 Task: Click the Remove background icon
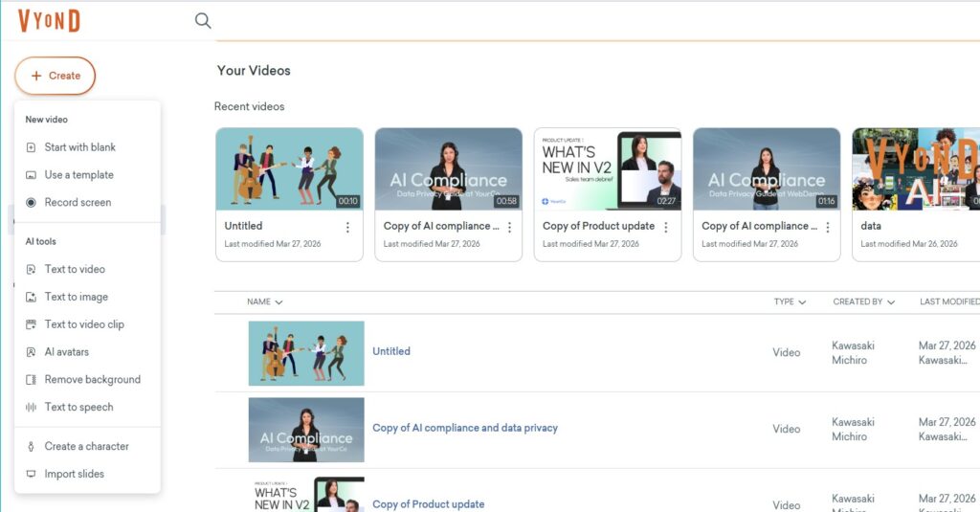coord(32,380)
